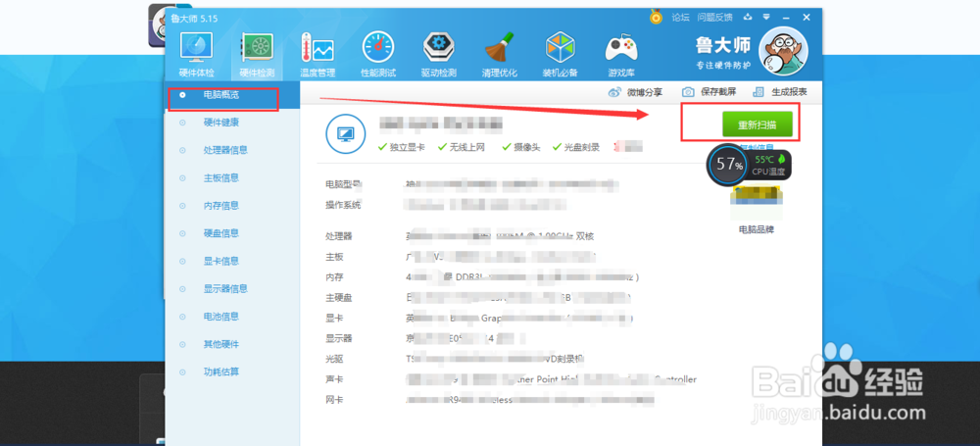Click the gold medal icon in title bar

[656, 17]
